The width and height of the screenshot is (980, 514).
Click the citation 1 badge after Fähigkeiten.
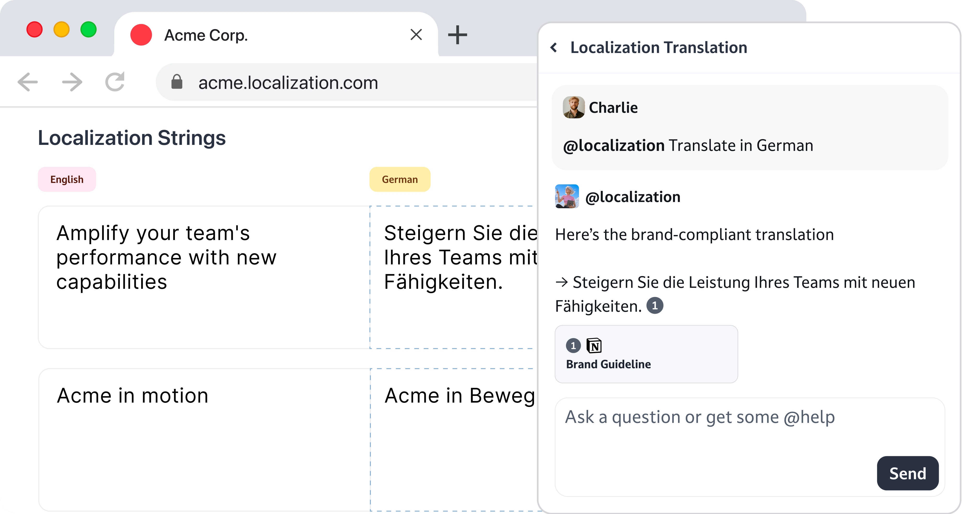coord(655,306)
